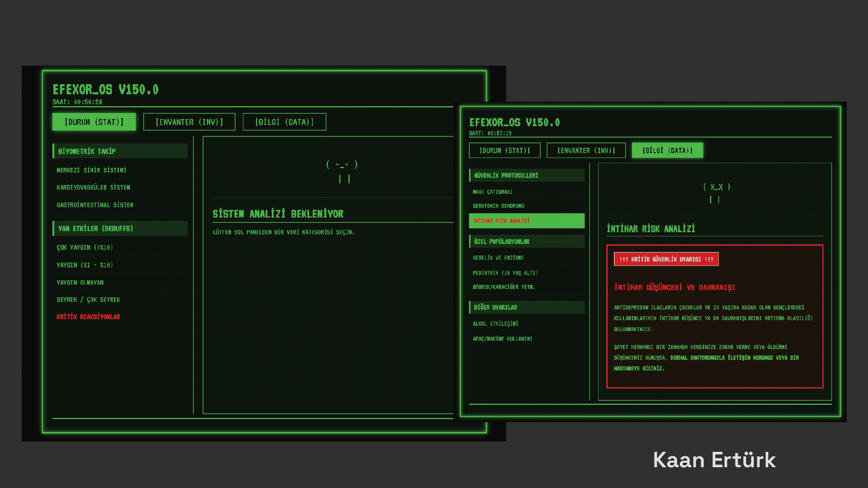
Task: Switch to BİLGİ (DATA) tab in left window
Action: (284, 122)
